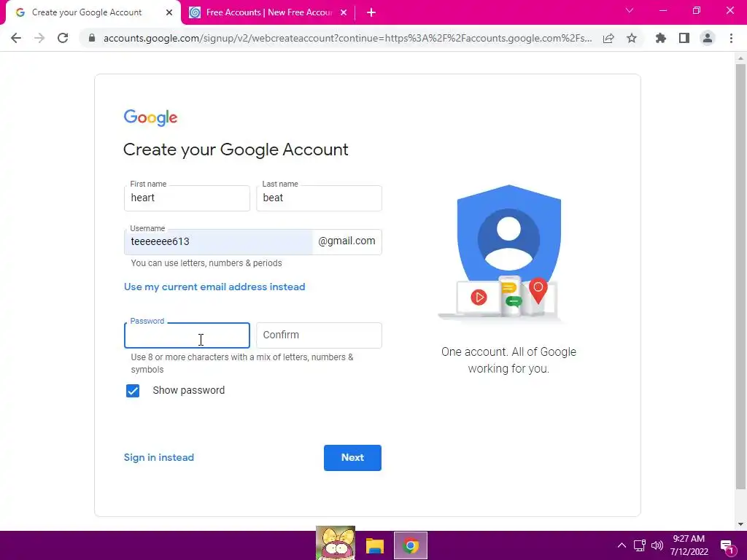This screenshot has width=747, height=560.
Task: Click the "One account. All of Google" text
Action: pyautogui.click(x=508, y=352)
